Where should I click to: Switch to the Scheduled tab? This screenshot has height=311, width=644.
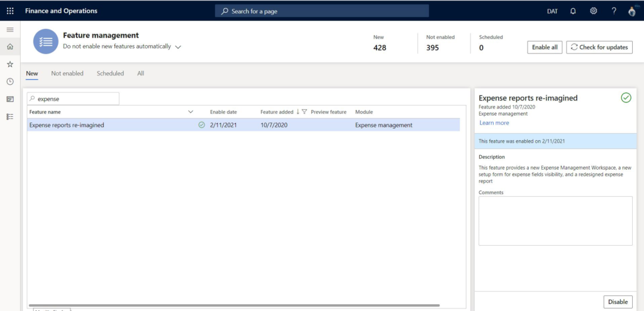[x=110, y=74]
